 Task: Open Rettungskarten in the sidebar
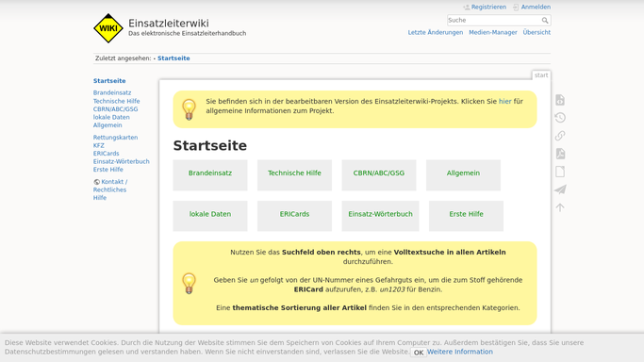click(x=115, y=138)
